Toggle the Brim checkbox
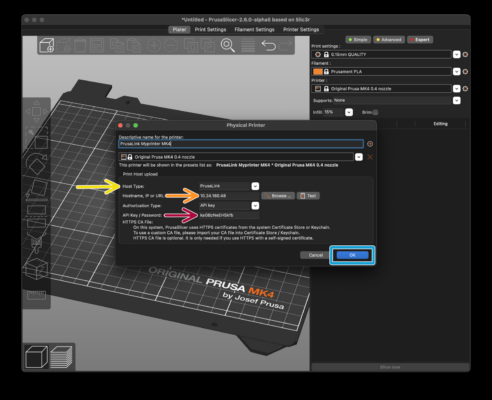492x400 pixels. click(x=375, y=112)
